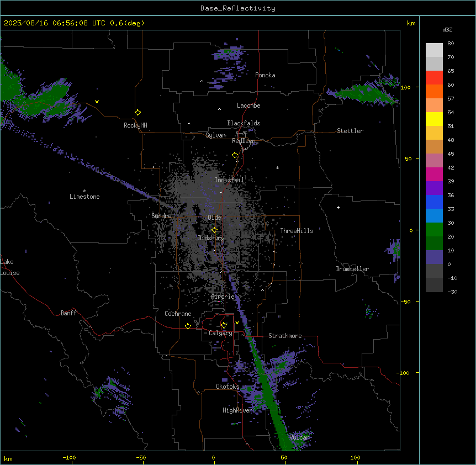The image size is (476, 465).
Task: Click the yellow 51-54 dBZ legend swatch
Action: tap(434, 119)
